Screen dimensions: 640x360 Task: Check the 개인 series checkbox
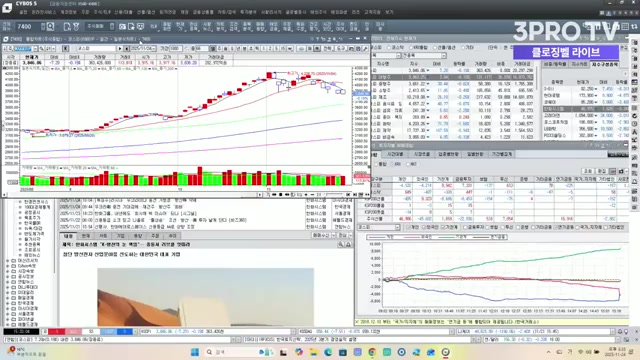tap(408, 227)
